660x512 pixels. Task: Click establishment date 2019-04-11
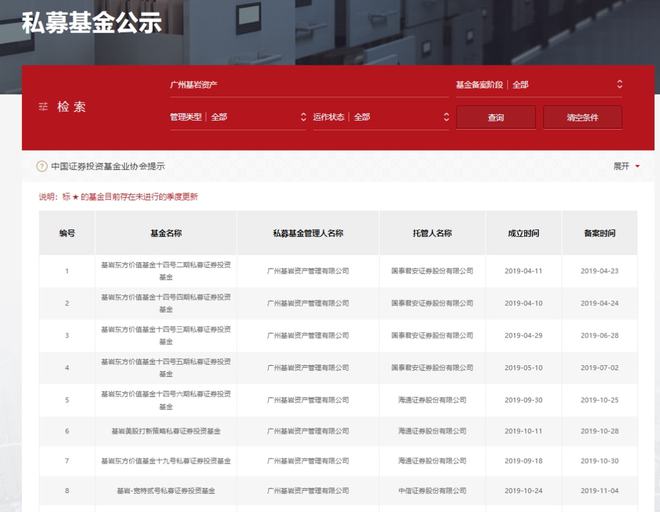pyautogui.click(x=524, y=271)
